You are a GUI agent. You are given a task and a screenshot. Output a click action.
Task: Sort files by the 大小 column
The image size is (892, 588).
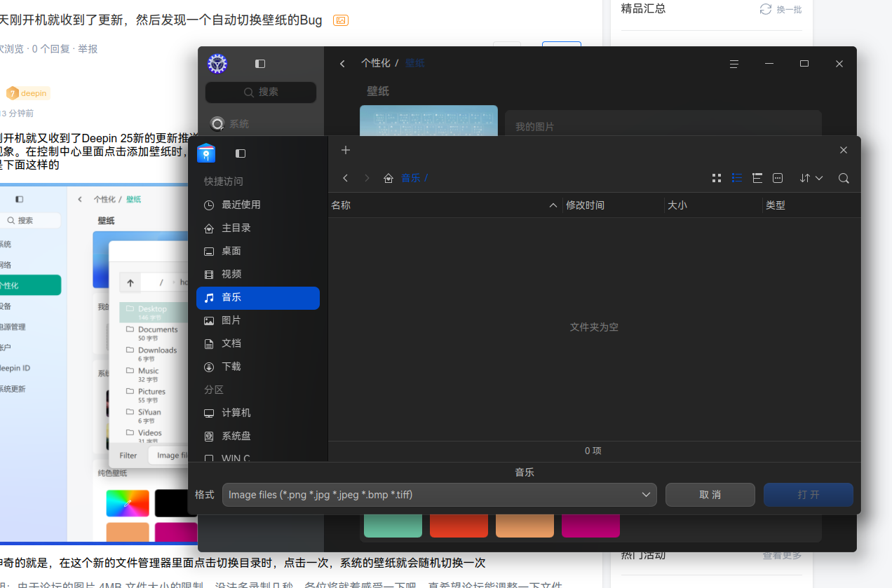pos(713,205)
